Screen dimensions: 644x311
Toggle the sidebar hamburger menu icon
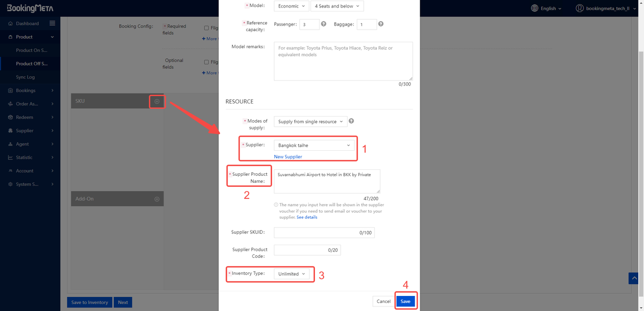pos(52,24)
